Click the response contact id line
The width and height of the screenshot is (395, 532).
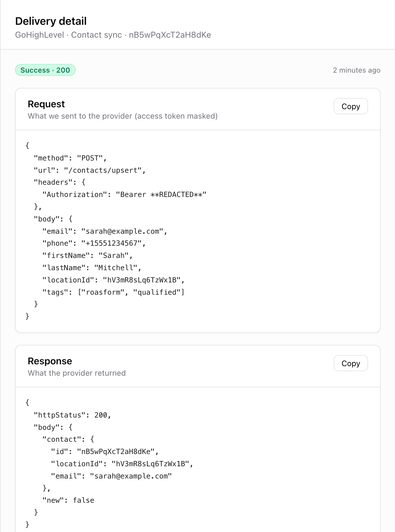tap(105, 452)
